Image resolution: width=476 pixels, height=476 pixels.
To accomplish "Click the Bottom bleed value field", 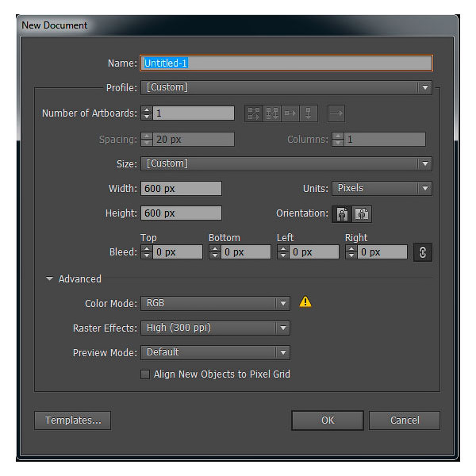I will (x=246, y=252).
